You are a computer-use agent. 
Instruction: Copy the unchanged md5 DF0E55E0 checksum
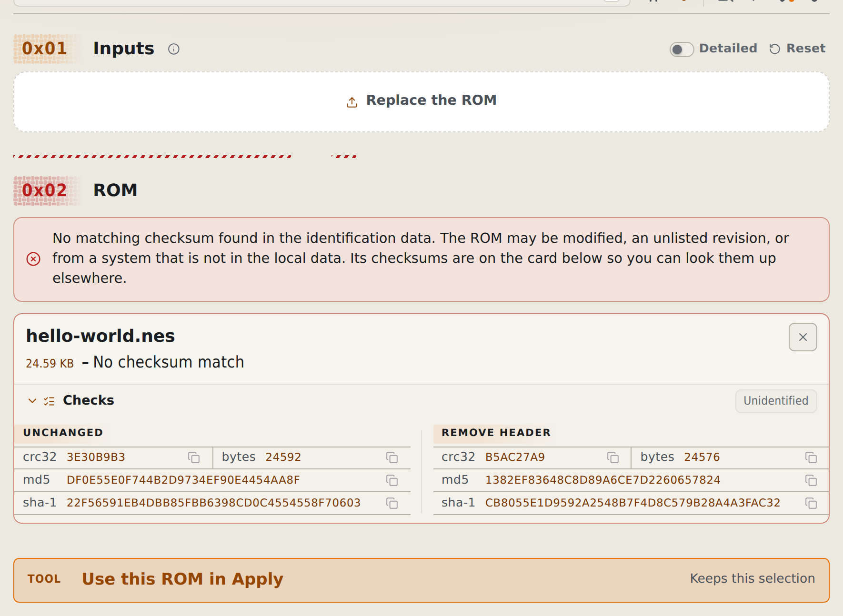pos(392,480)
